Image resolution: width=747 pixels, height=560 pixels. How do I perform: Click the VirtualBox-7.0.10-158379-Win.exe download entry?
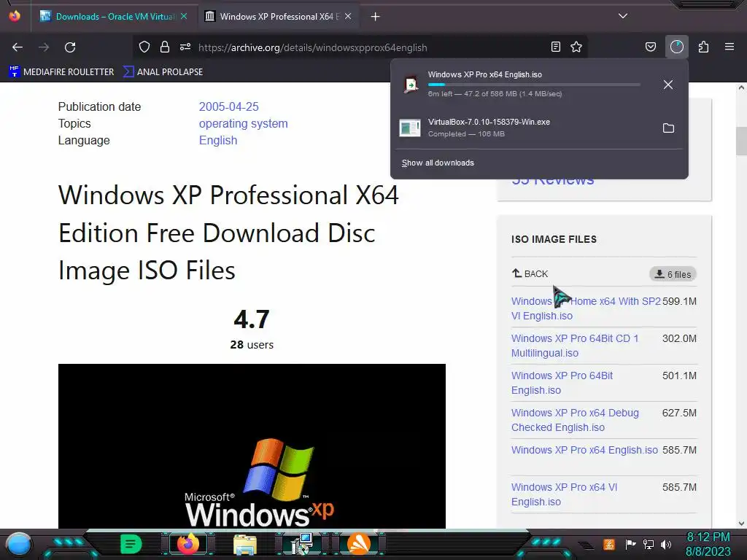pyautogui.click(x=539, y=128)
